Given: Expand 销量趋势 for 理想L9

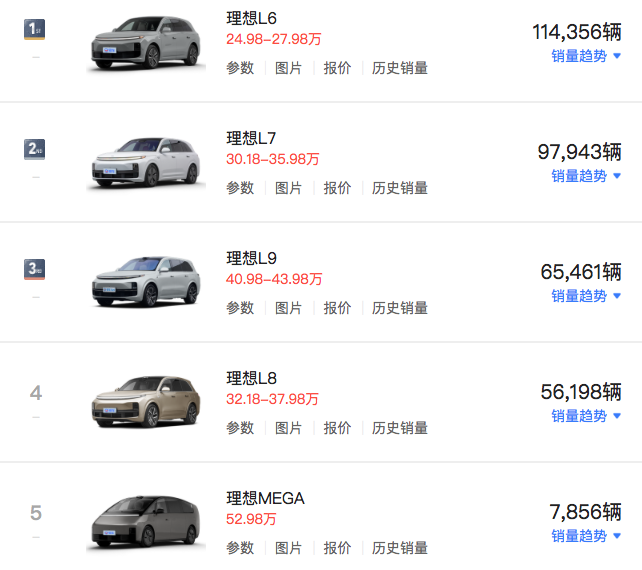Looking at the screenshot, I should pyautogui.click(x=586, y=296).
